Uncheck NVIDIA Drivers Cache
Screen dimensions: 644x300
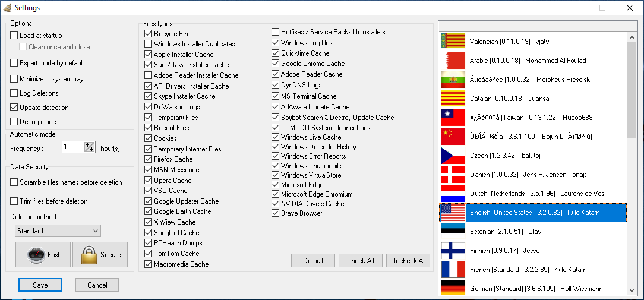tap(275, 203)
